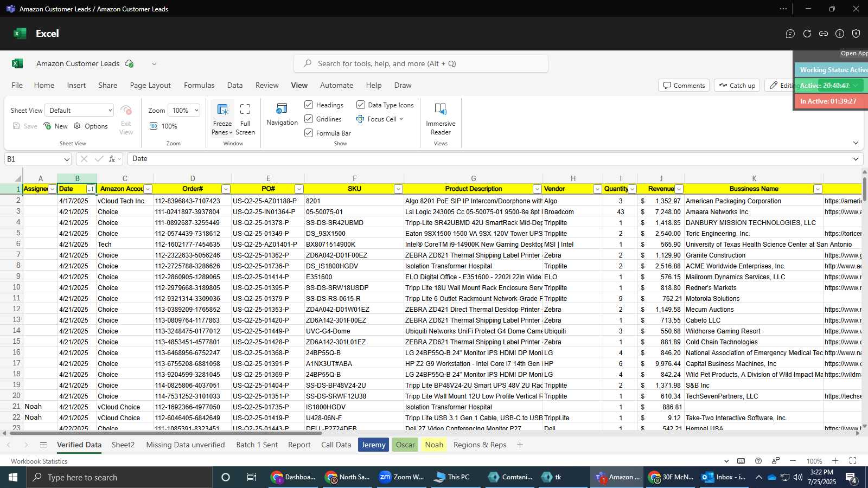
Task: Switch to the Regions & Reps sheet tab
Action: (x=480, y=445)
